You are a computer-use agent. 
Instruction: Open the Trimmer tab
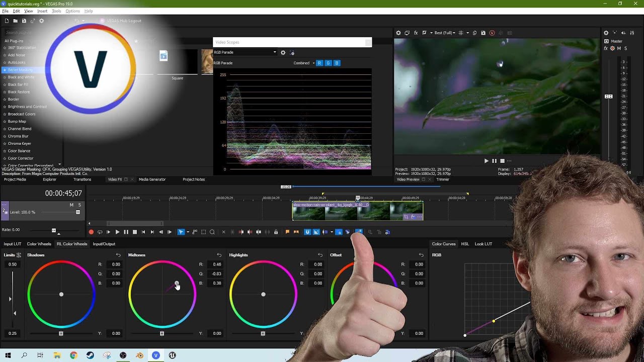pos(443,179)
